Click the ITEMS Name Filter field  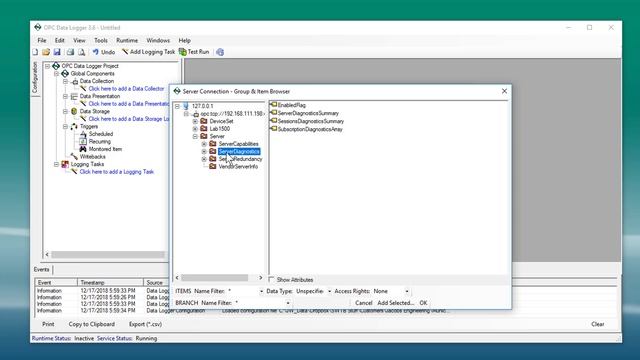click(x=245, y=291)
